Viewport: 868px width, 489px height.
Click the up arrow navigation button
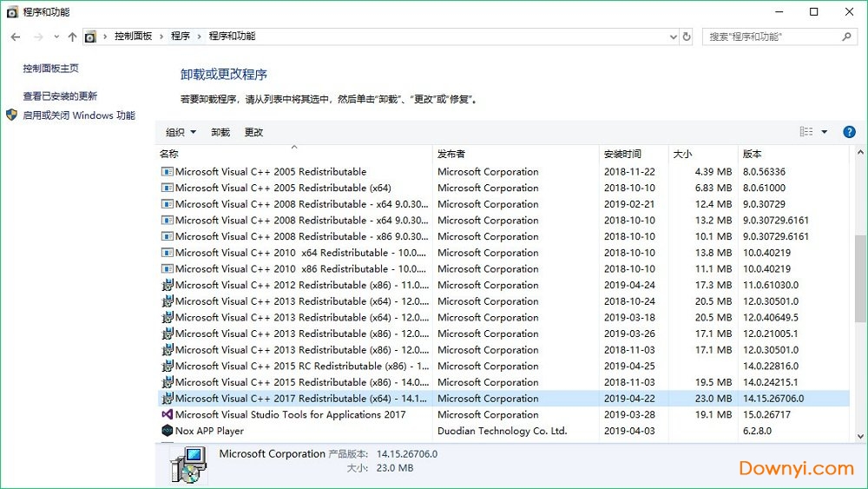72,36
